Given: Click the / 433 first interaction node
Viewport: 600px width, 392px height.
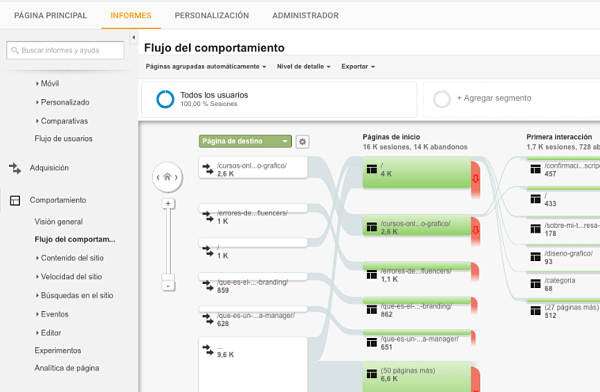Looking at the screenshot, I should click(x=563, y=198).
